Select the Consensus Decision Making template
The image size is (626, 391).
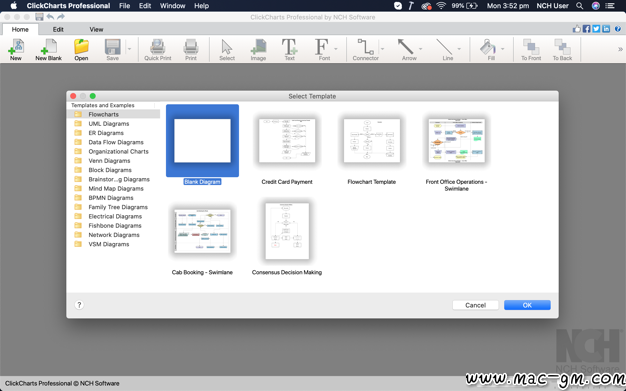pos(287,231)
